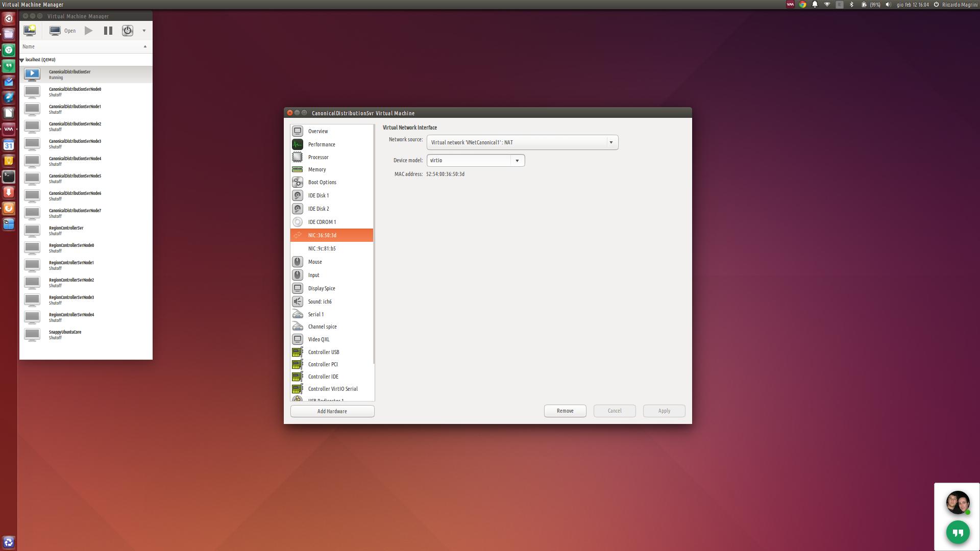Open the Network source dropdown
The width and height of the screenshot is (980, 551).
point(522,142)
